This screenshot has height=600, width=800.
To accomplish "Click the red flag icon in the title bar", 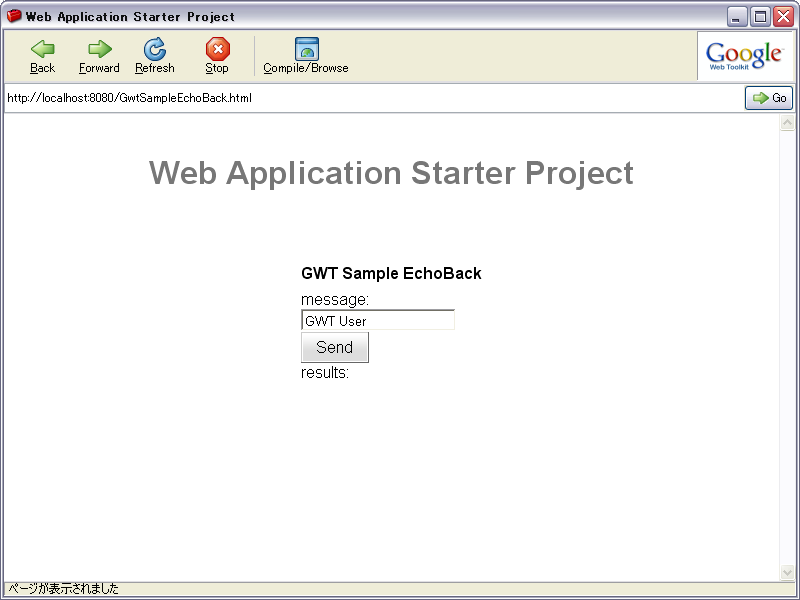I will (x=14, y=15).
